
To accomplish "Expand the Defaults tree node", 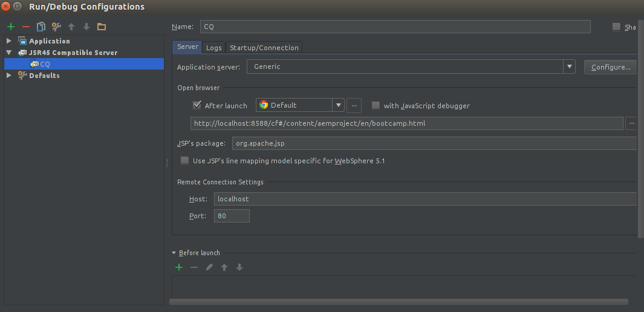I will [x=9, y=75].
